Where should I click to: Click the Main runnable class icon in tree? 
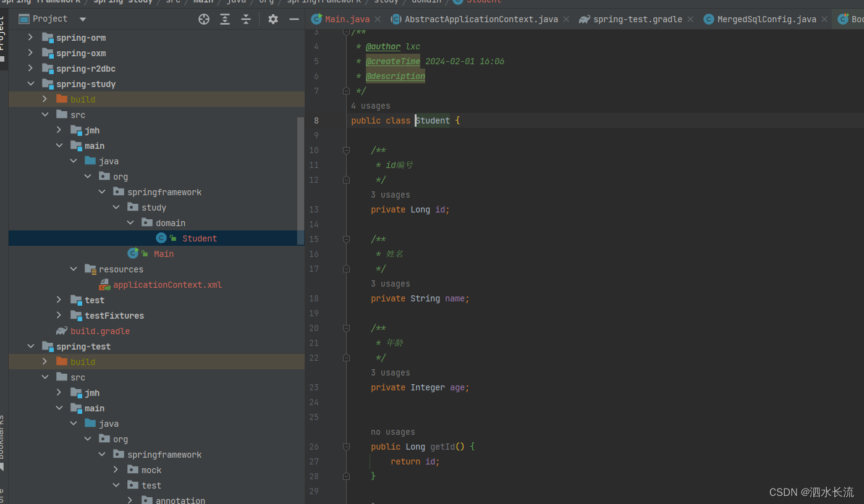click(x=133, y=253)
